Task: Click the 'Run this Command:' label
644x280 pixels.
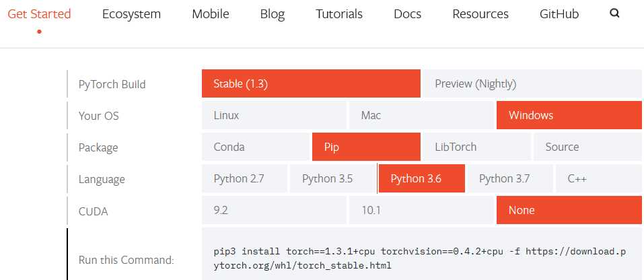Action: point(127,260)
